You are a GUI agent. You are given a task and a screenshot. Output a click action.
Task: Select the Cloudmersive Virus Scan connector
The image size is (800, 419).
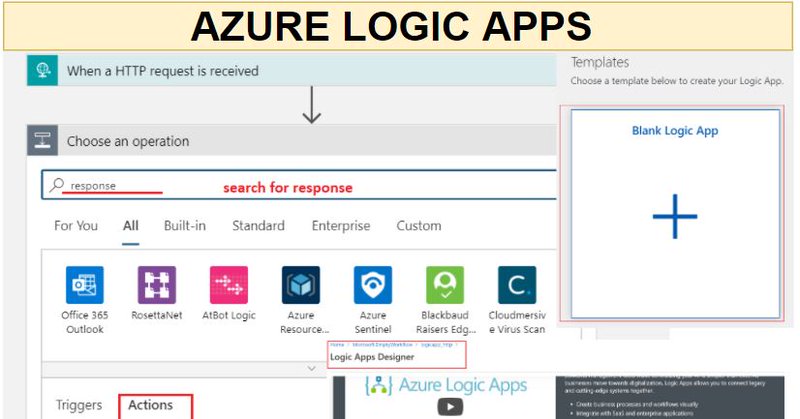click(517, 300)
